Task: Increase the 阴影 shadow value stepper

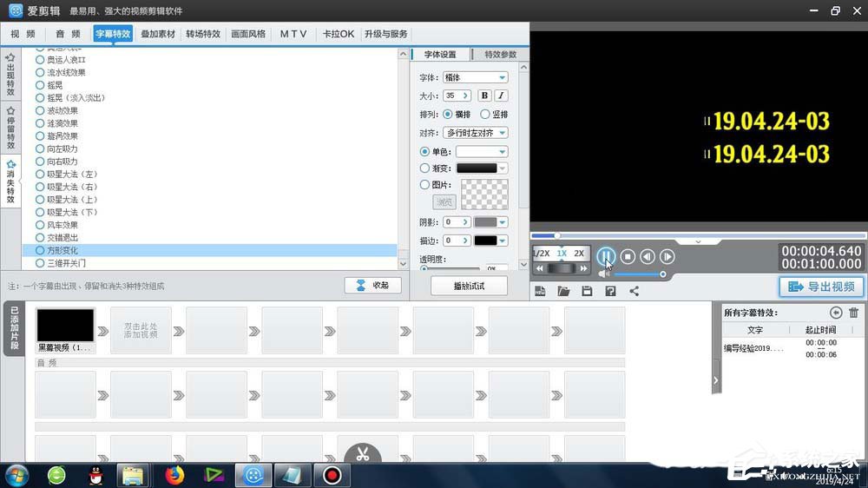Action: click(x=465, y=222)
